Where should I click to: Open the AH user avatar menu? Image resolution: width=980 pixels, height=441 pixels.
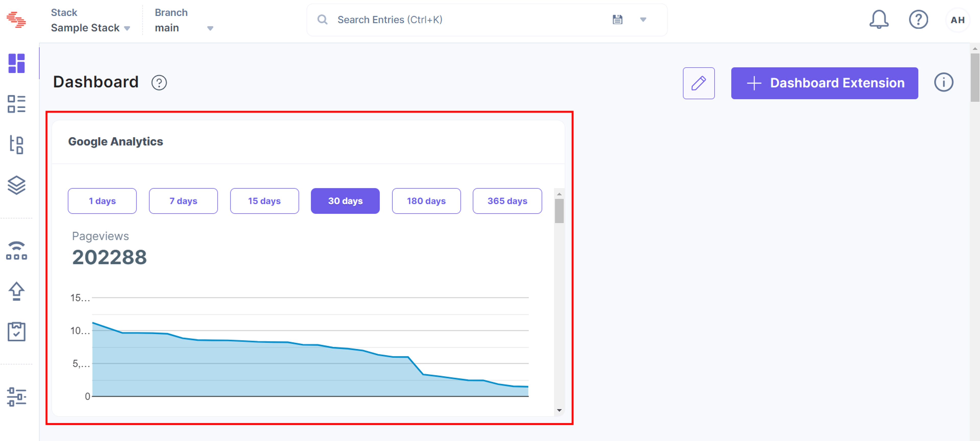point(957,20)
